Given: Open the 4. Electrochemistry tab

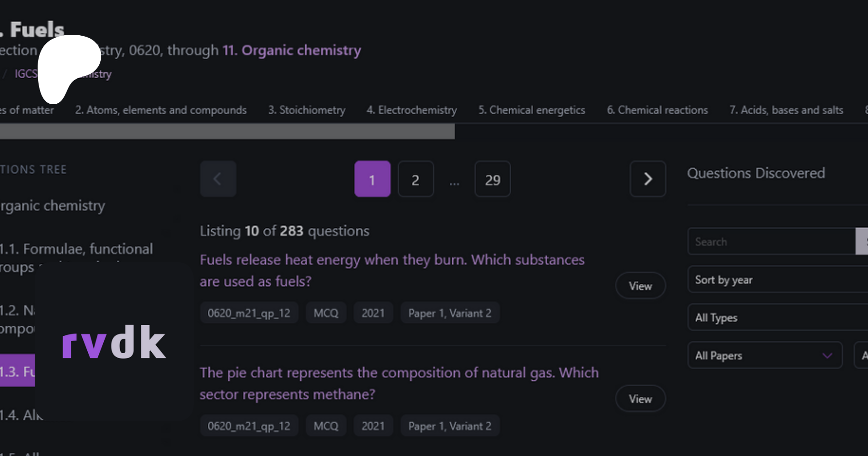Looking at the screenshot, I should click(411, 111).
